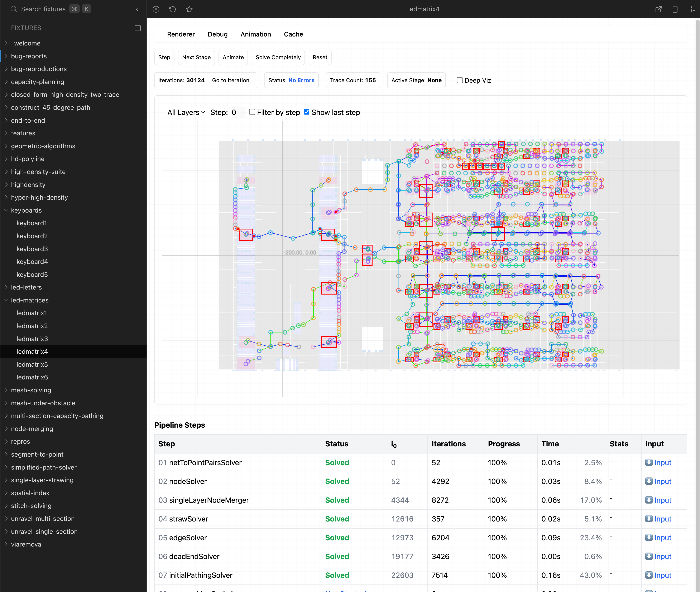Download input for nodeSolver step

[658, 481]
